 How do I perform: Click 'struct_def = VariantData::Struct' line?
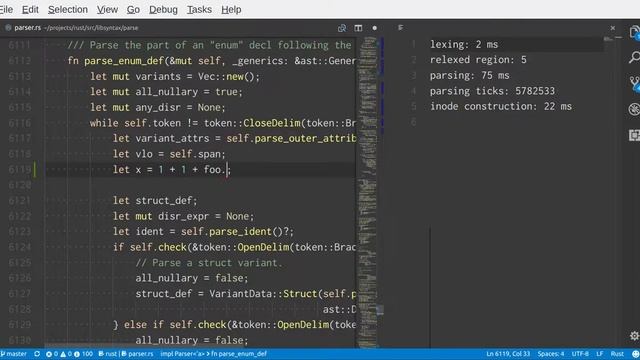tap(246, 293)
